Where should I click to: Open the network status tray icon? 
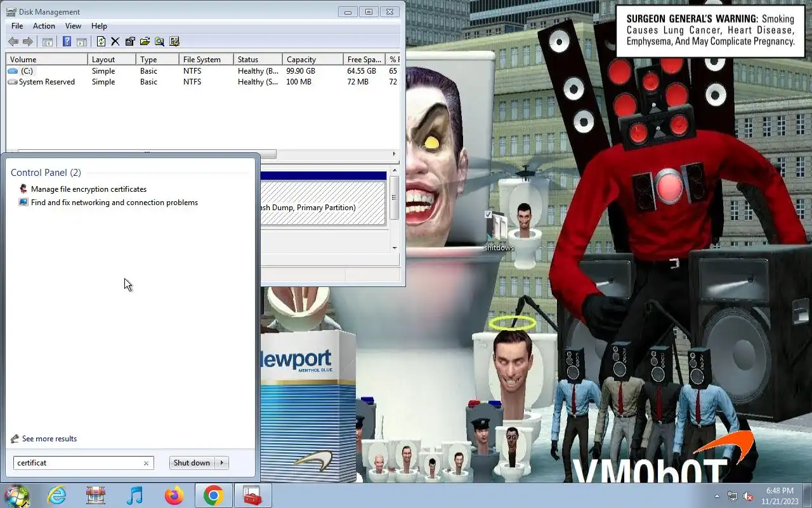[733, 496]
